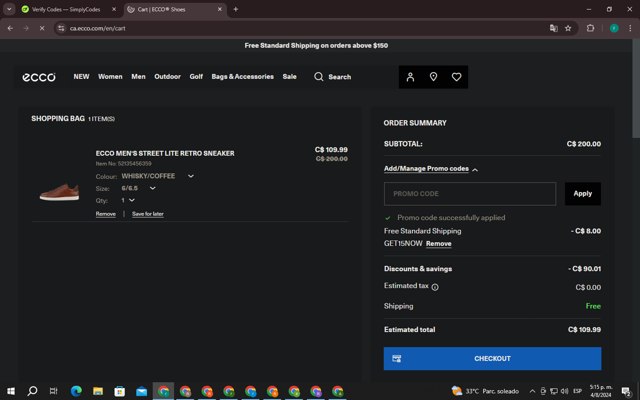This screenshot has height=400, width=640.
Task: Click the Apply promo button
Action: [x=582, y=193]
